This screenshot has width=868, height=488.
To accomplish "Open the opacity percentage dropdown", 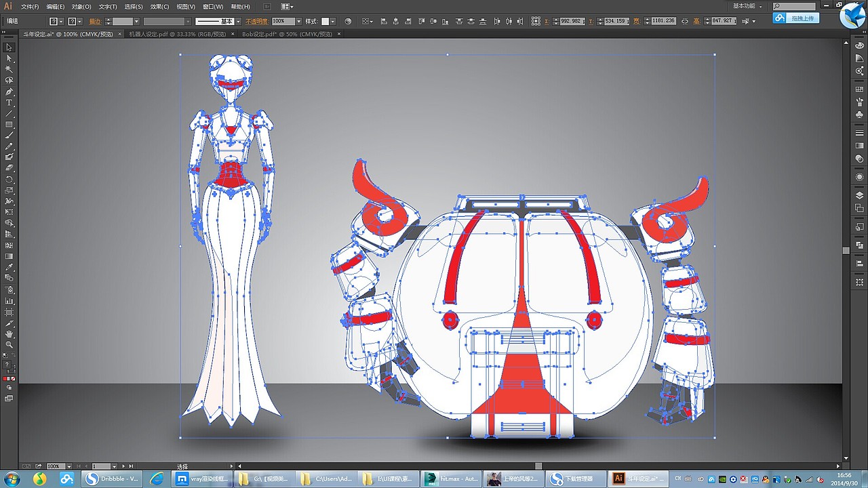I will coord(298,22).
